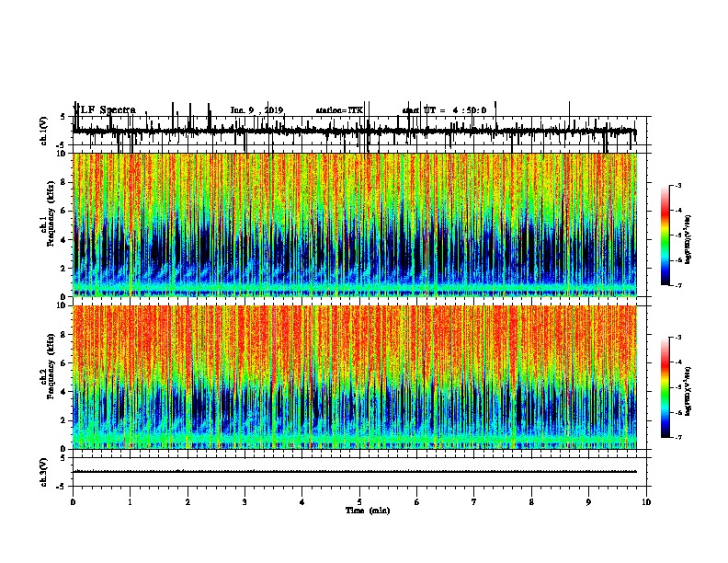Screen dimensions: 728x563
Task: Click the "VLF Spectra" plot title
Action: tap(105, 110)
